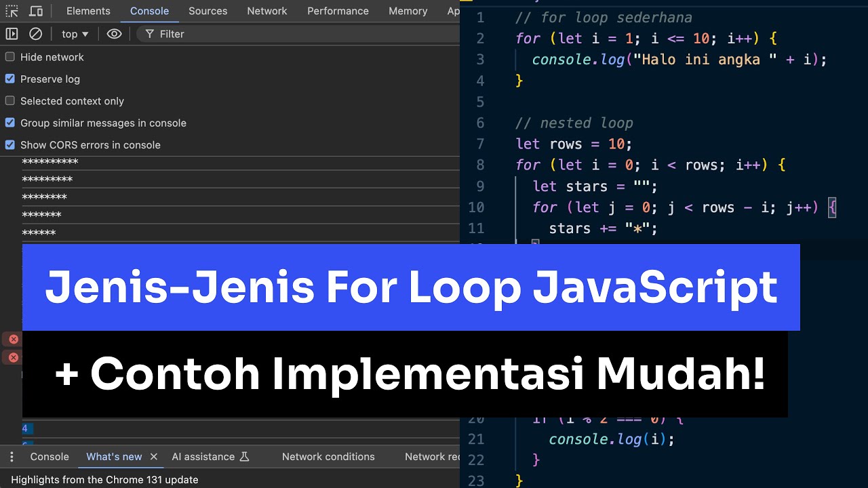Click 'Highlights from the Chrome 131 update' text

pos(104,480)
